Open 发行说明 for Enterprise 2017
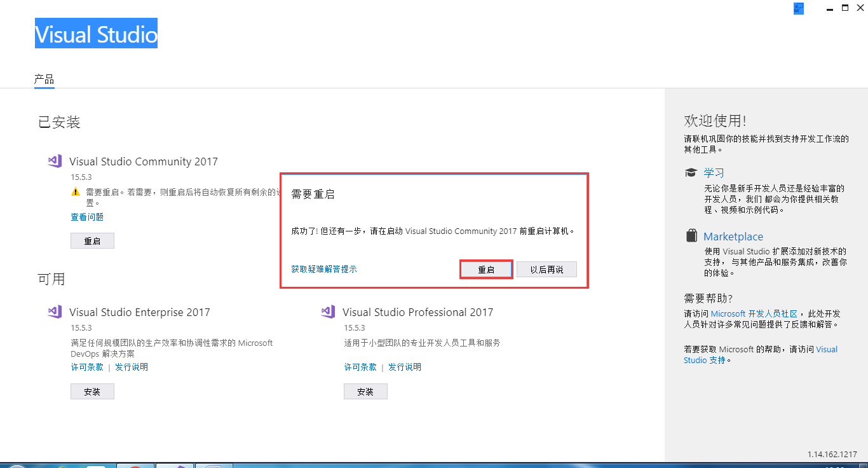Image resolution: width=868 pixels, height=468 pixels. [132, 367]
